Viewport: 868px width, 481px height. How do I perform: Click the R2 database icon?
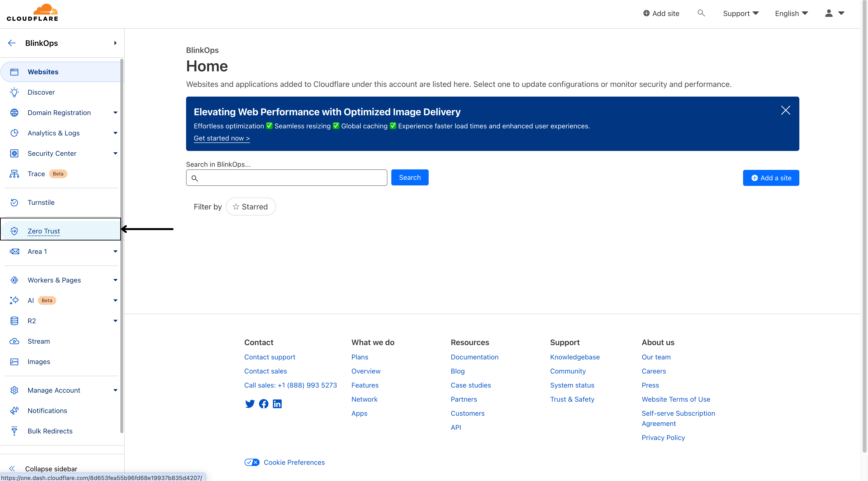pos(14,321)
